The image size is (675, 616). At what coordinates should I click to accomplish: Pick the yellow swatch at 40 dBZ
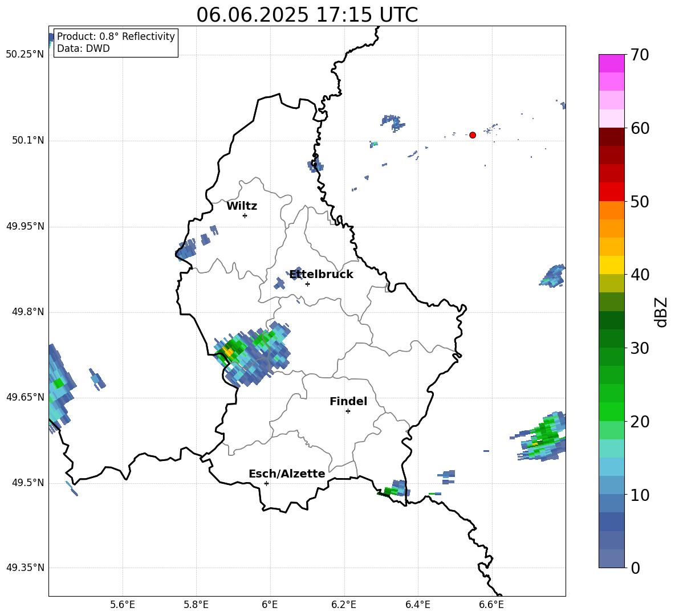(x=611, y=265)
